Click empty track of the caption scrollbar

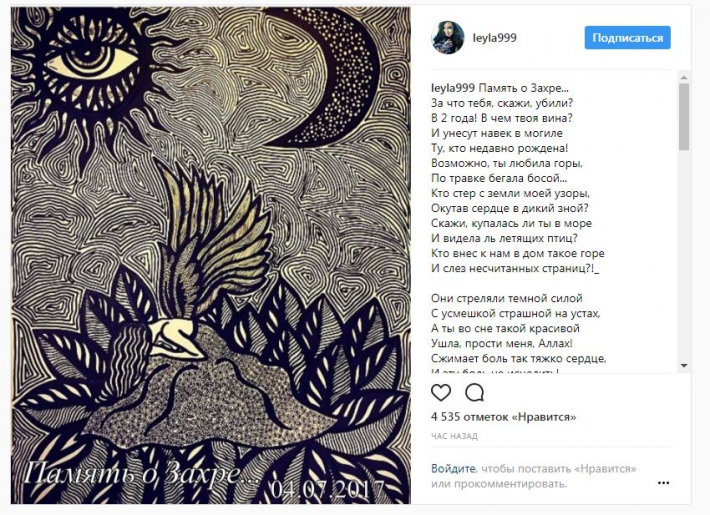click(684, 254)
